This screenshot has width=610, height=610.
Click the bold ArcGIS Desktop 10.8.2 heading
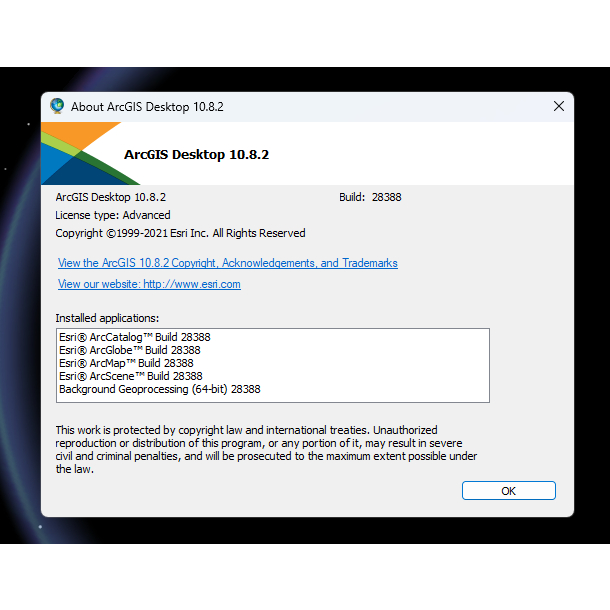pyautogui.click(x=196, y=154)
